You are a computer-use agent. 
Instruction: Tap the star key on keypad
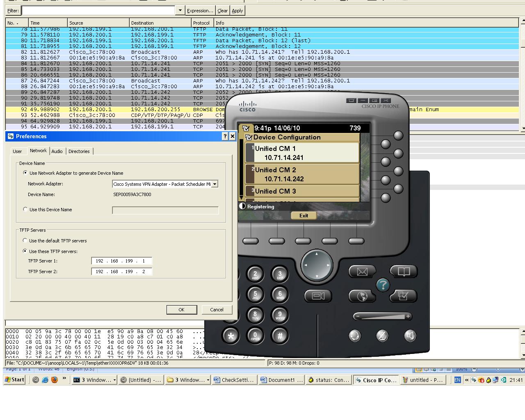pos(231,336)
